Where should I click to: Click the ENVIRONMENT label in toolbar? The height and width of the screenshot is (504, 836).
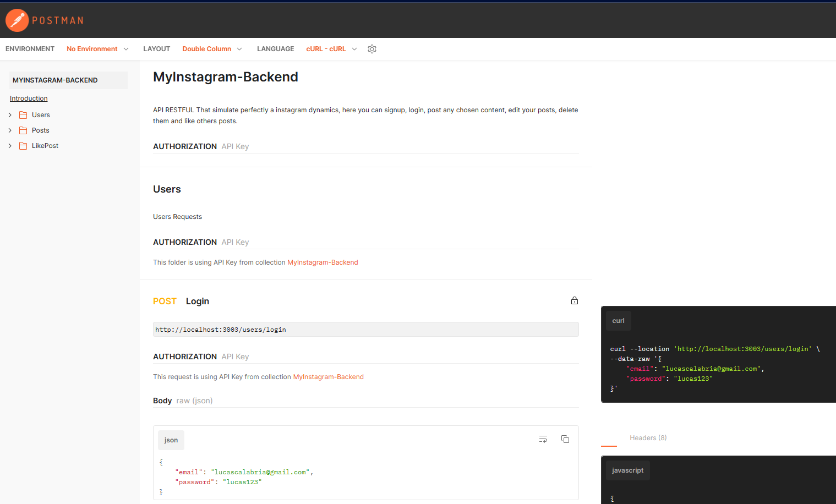30,49
